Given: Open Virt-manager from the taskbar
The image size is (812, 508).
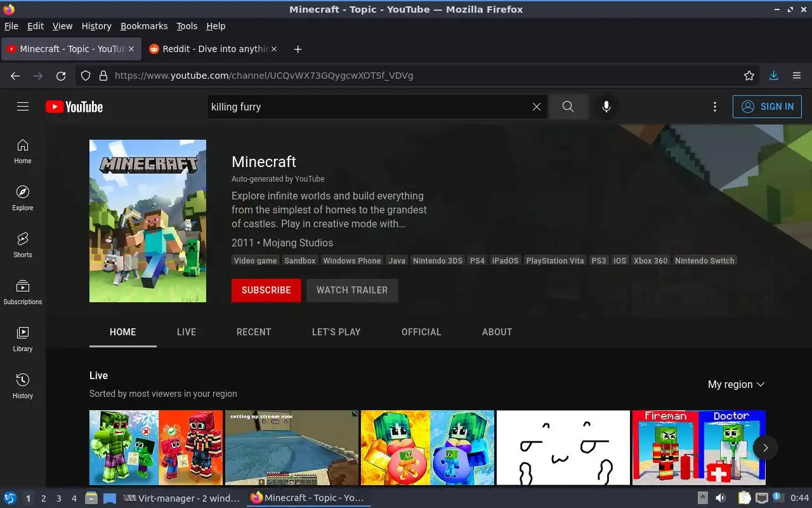Looking at the screenshot, I should 181,498.
